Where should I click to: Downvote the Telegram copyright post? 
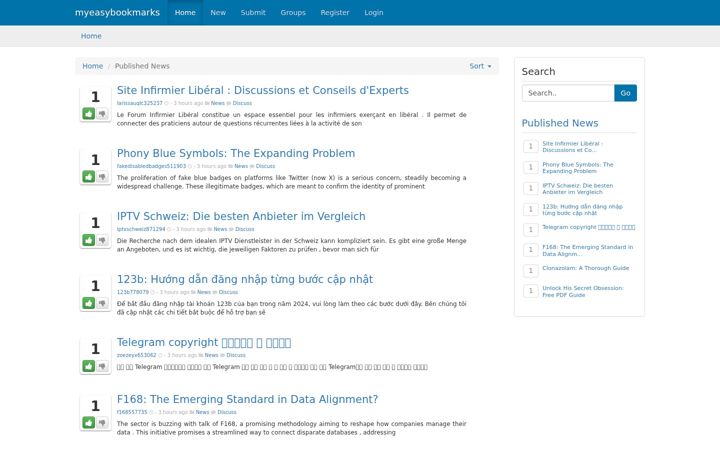click(102, 366)
